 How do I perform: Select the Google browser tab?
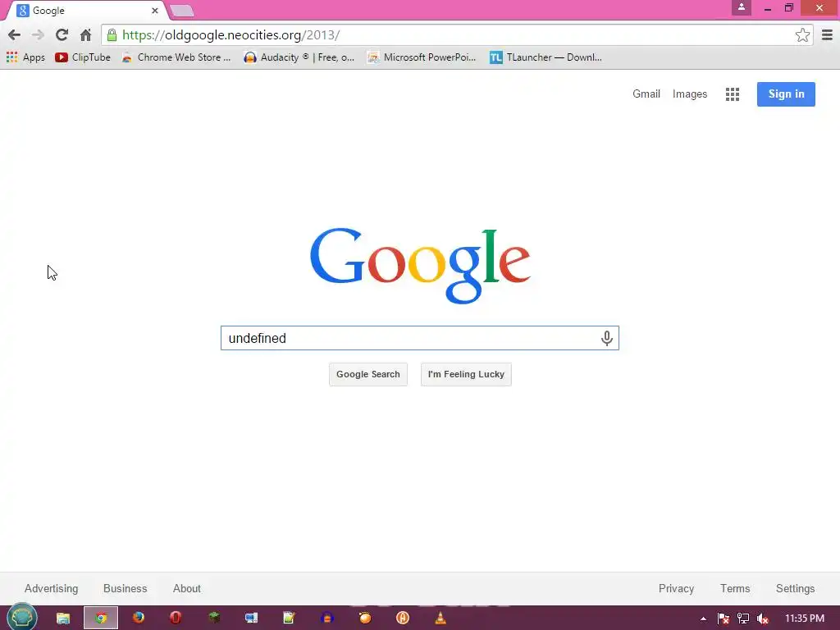[x=85, y=11]
